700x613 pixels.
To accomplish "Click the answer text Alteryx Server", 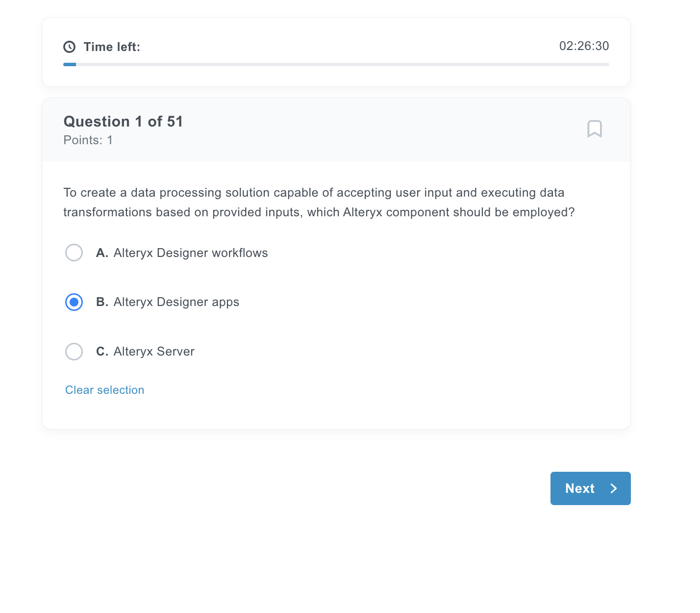I will (153, 352).
